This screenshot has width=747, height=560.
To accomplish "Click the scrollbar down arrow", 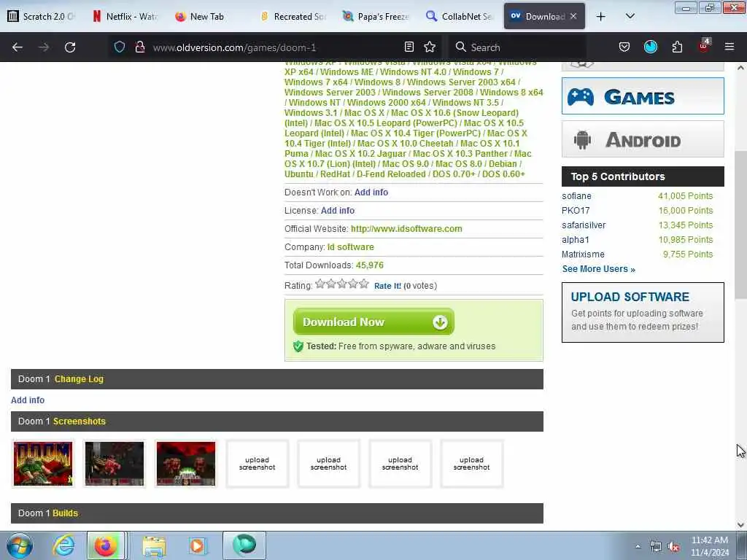I will tap(740, 525).
